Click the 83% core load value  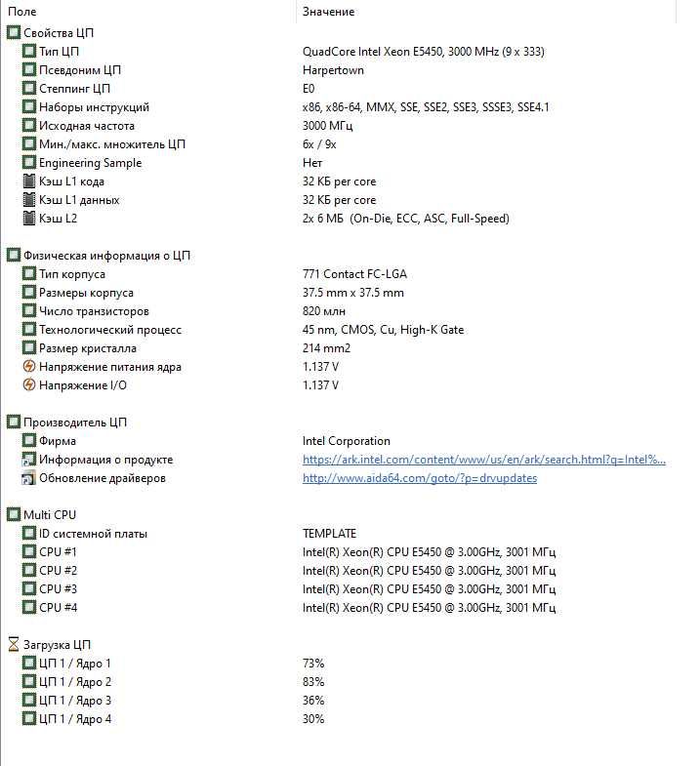(313, 682)
